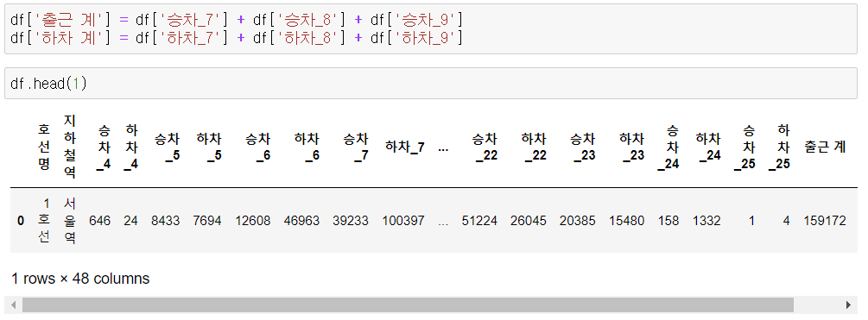The image size is (868, 320).
Task: Click the '하차_24' column header
Action: (707, 147)
